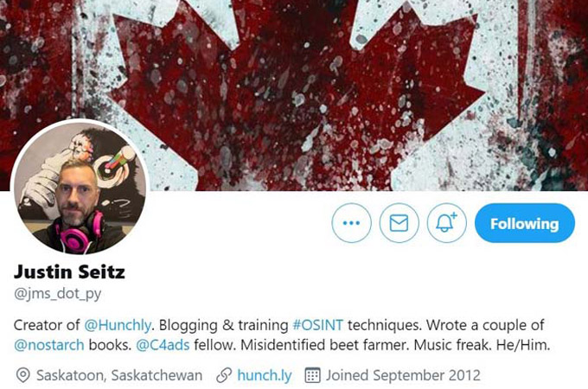Click the Saskatoon, Saskatchewan location text
Viewport: 588px width, 389px height.
click(x=119, y=375)
